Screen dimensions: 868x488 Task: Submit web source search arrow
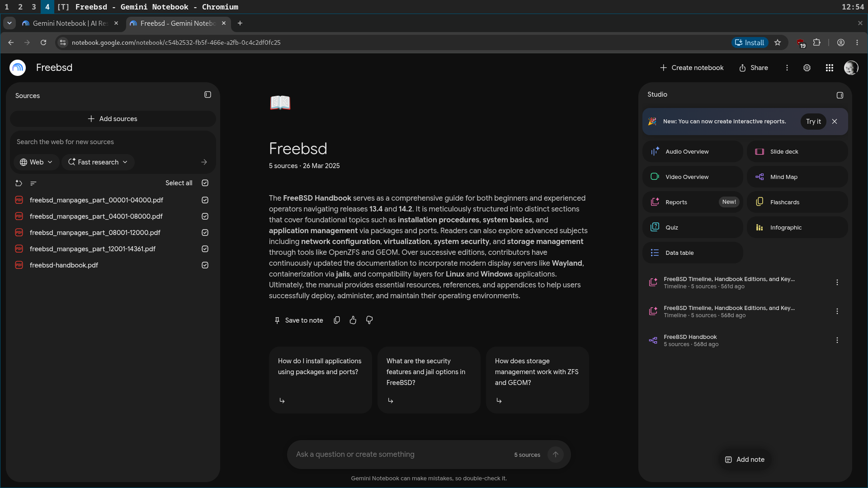coord(204,162)
